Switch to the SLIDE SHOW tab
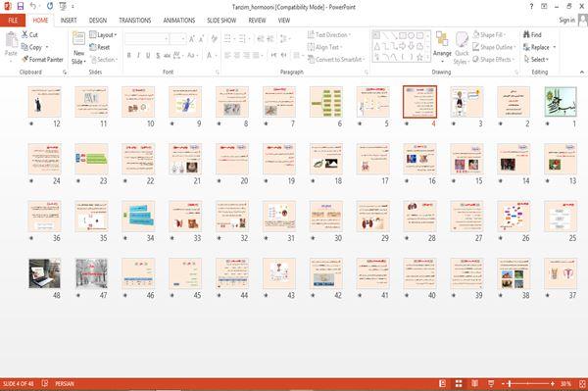The width and height of the screenshot is (588, 391). coord(221,21)
